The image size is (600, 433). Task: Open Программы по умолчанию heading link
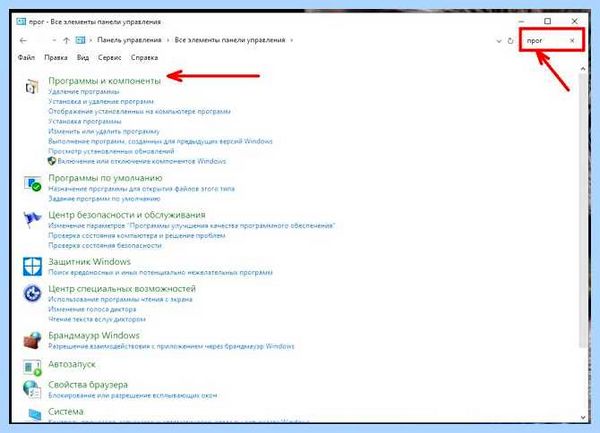click(105, 178)
